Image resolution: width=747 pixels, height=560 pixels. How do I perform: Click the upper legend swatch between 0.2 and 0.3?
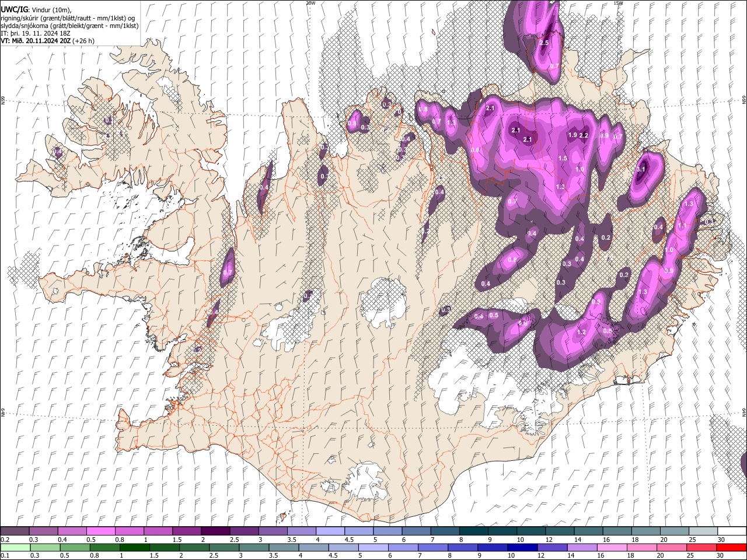pyautogui.click(x=15, y=531)
